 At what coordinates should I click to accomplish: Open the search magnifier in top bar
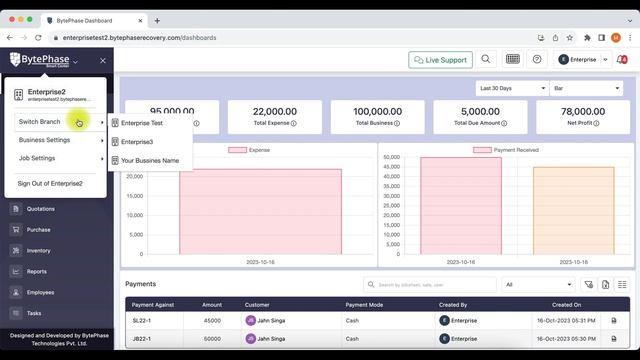tap(486, 60)
